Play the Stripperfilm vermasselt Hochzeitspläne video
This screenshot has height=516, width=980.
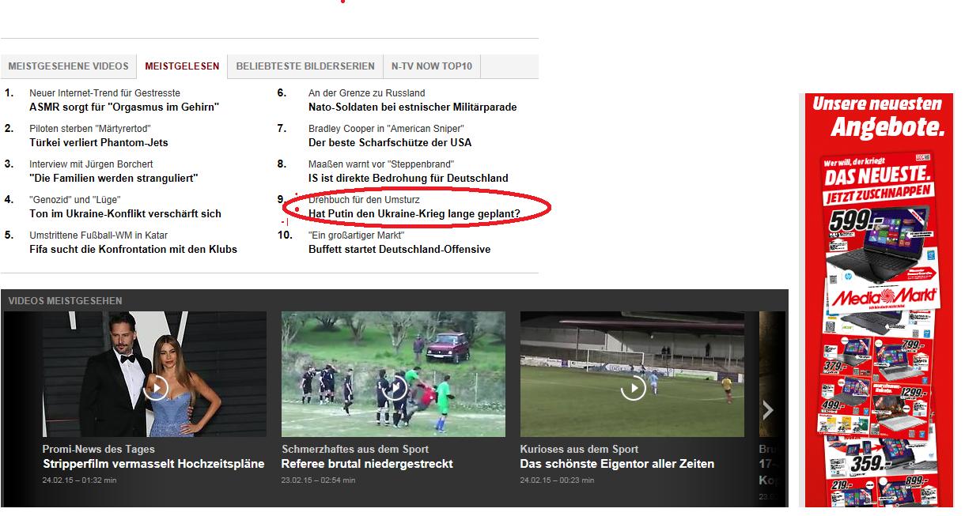pos(156,387)
